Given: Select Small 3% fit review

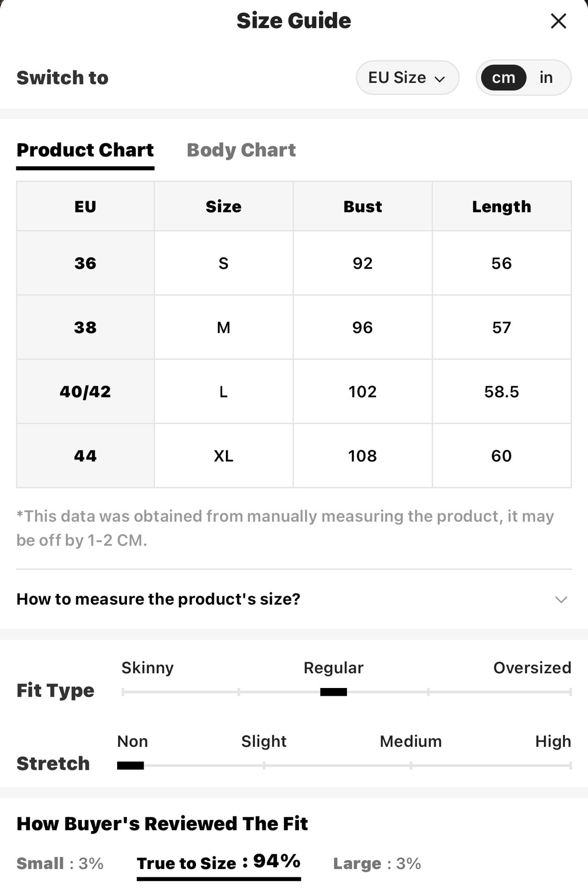Looking at the screenshot, I should click(x=60, y=864).
